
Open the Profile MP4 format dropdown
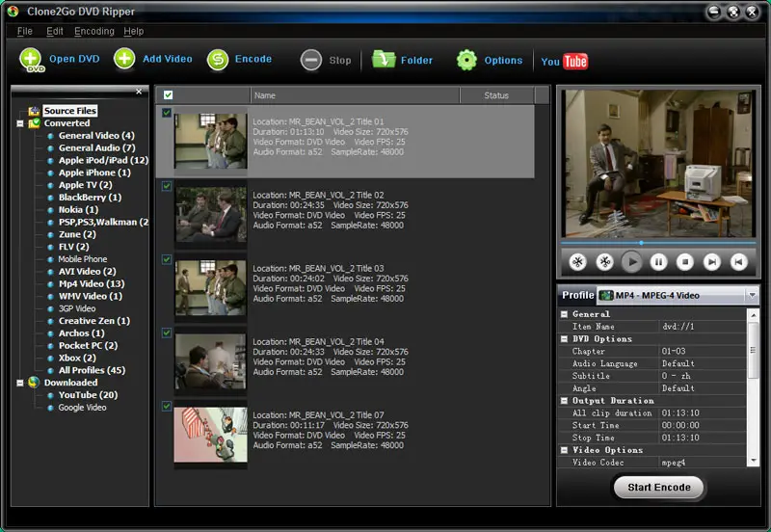click(x=752, y=295)
